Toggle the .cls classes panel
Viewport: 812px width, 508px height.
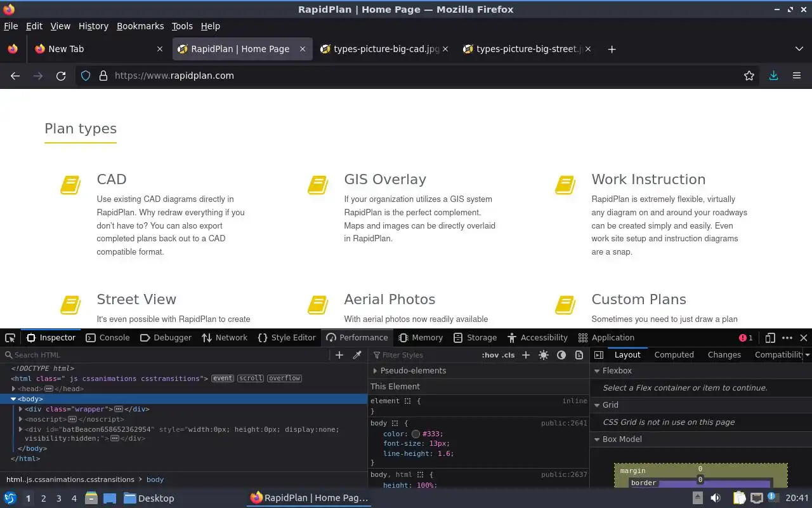[508, 355]
